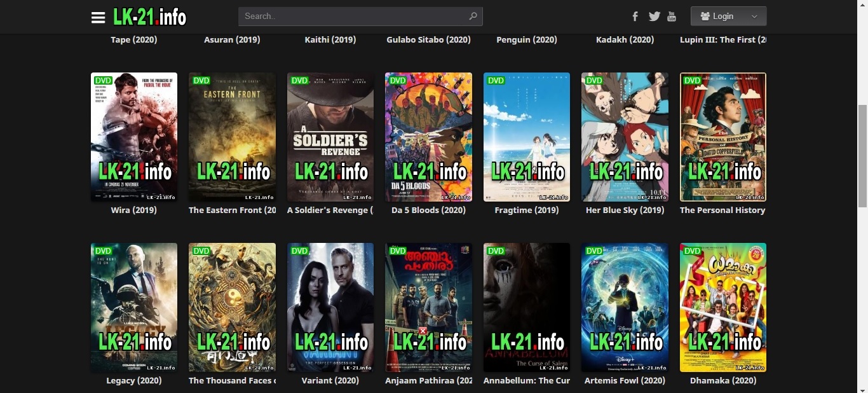
Task: Click the search magnifier icon
Action: tap(473, 17)
